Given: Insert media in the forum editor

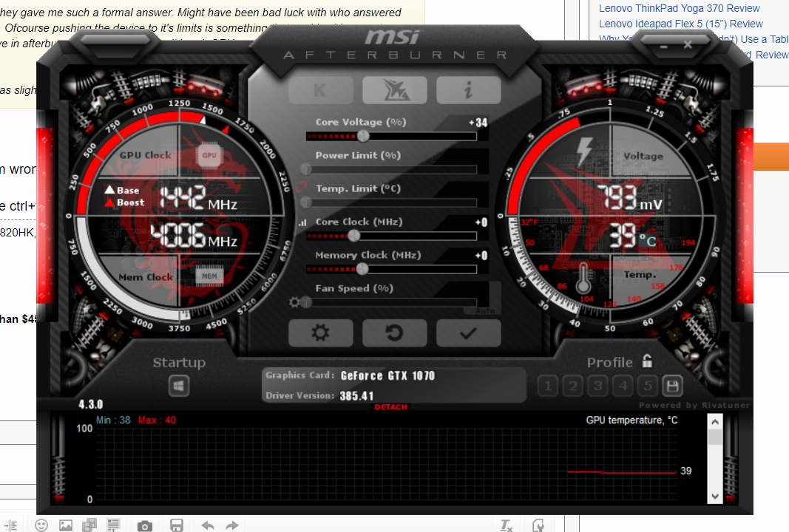Looking at the screenshot, I should [89, 525].
